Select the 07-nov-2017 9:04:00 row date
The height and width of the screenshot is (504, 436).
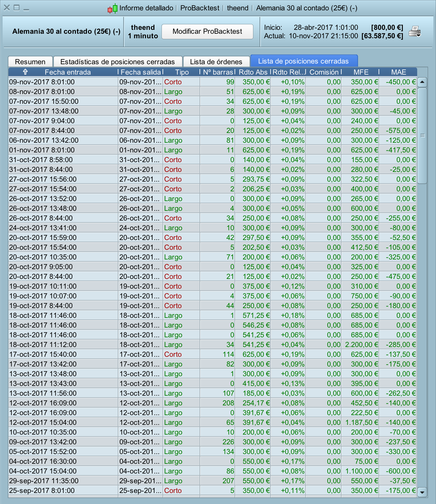point(42,121)
